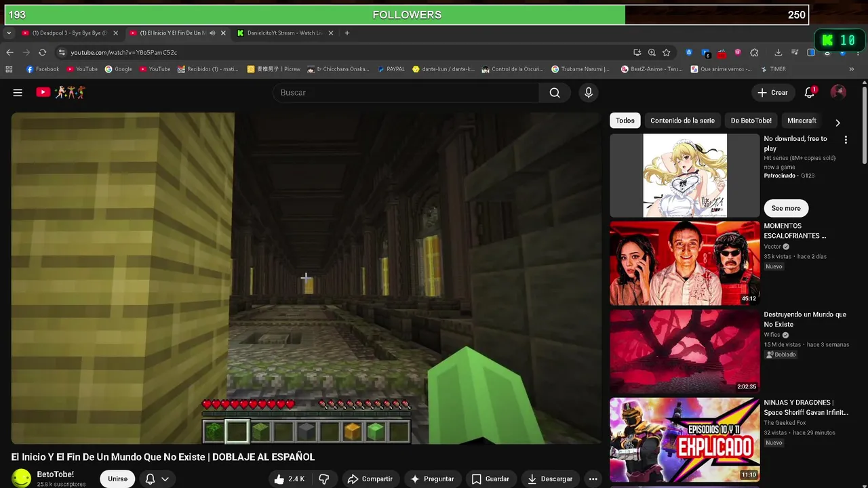This screenshot has height=488, width=868.
Task: Open the Crear button
Action: (772, 93)
